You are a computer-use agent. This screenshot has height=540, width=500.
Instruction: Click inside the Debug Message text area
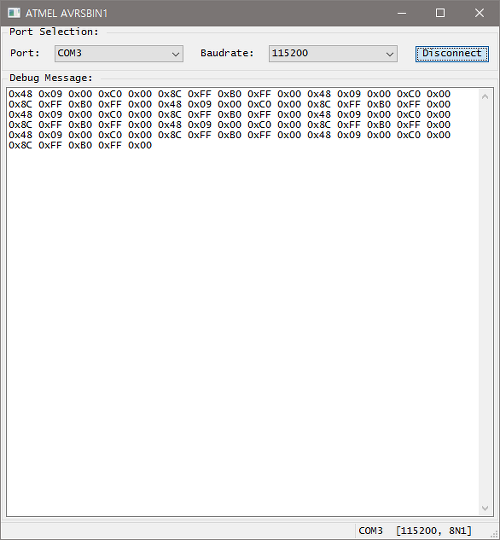point(243,302)
